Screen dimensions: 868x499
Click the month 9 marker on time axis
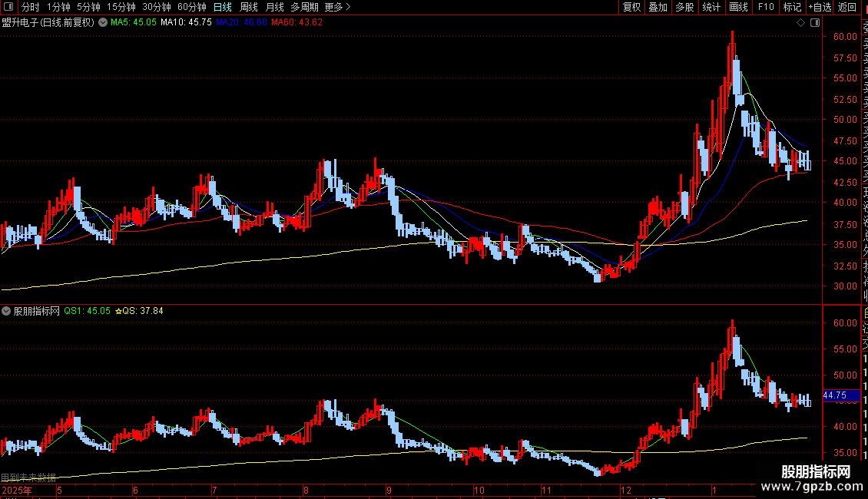click(x=389, y=491)
